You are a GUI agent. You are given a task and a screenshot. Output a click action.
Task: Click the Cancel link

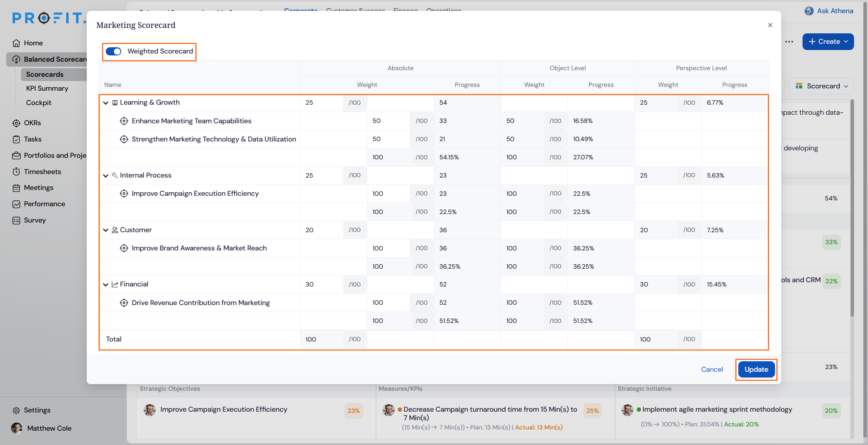pyautogui.click(x=712, y=369)
